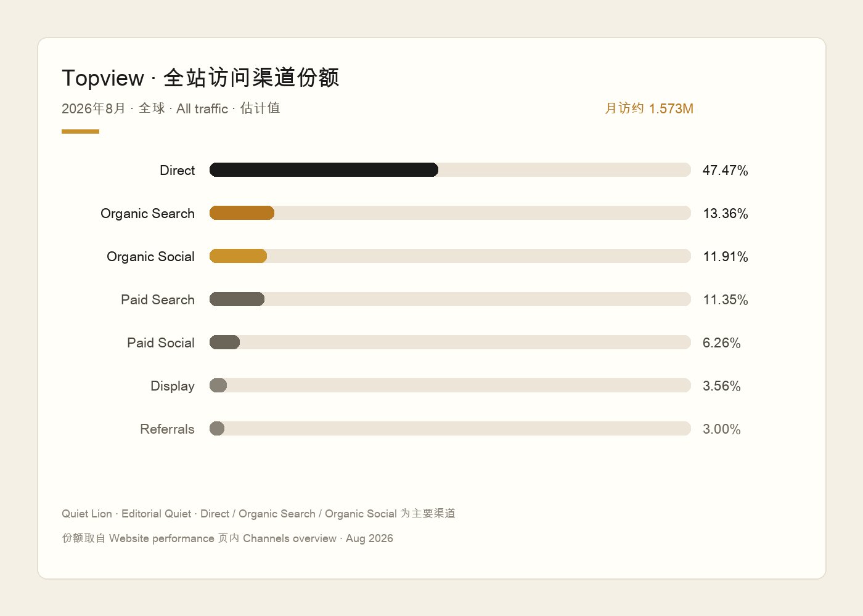This screenshot has width=863, height=616.
Task: Click the "6.26%" value
Action: [x=722, y=342]
